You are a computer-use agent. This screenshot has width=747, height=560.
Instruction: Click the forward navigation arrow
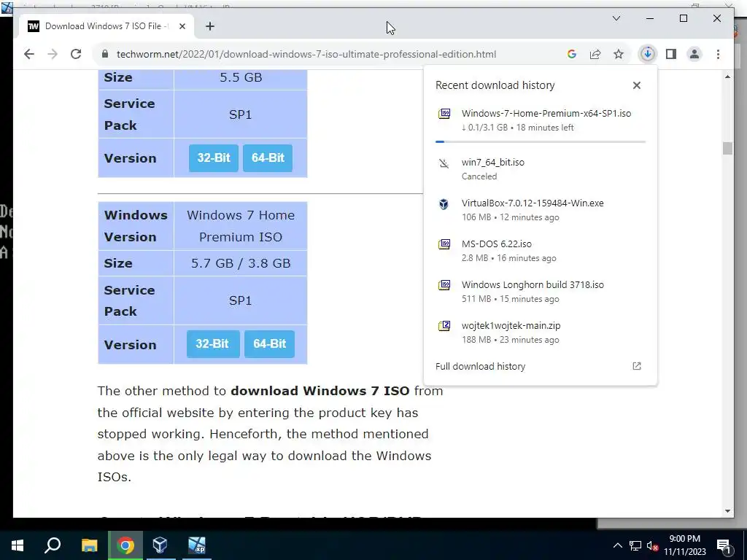(x=53, y=54)
